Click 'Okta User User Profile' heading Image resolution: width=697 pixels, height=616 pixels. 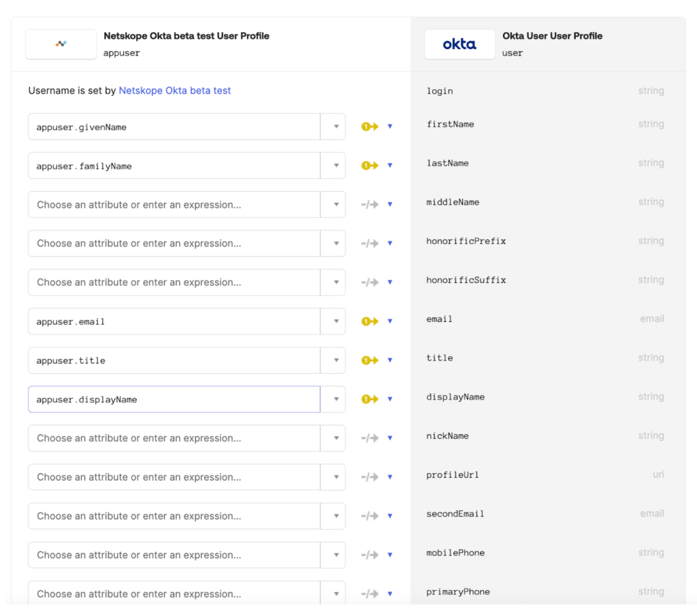click(x=553, y=36)
